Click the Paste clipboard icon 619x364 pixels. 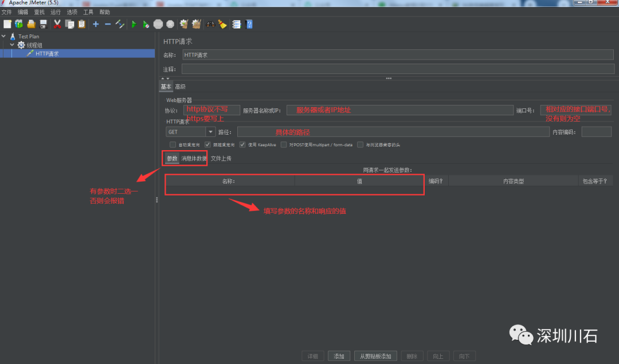[82, 24]
